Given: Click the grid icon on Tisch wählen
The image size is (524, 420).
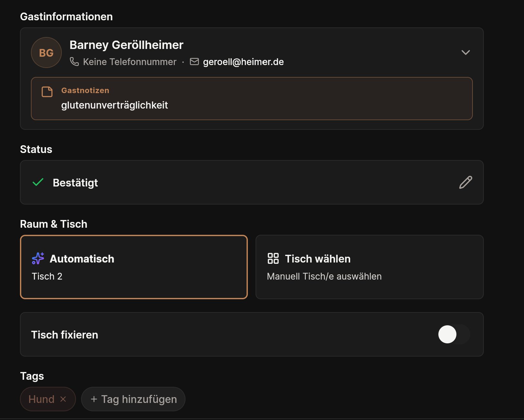Looking at the screenshot, I should tap(273, 258).
